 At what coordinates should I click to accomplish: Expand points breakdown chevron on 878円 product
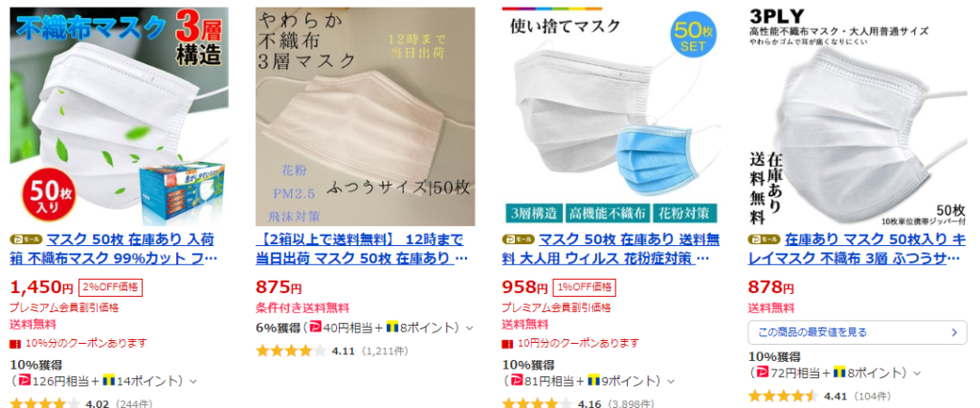pos(917,374)
